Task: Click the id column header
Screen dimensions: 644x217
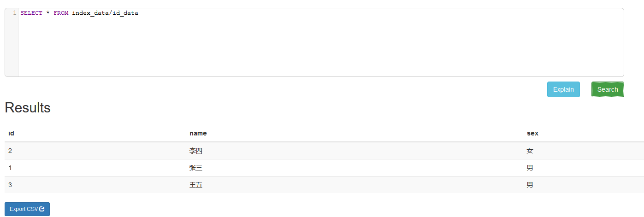Action: [x=11, y=133]
